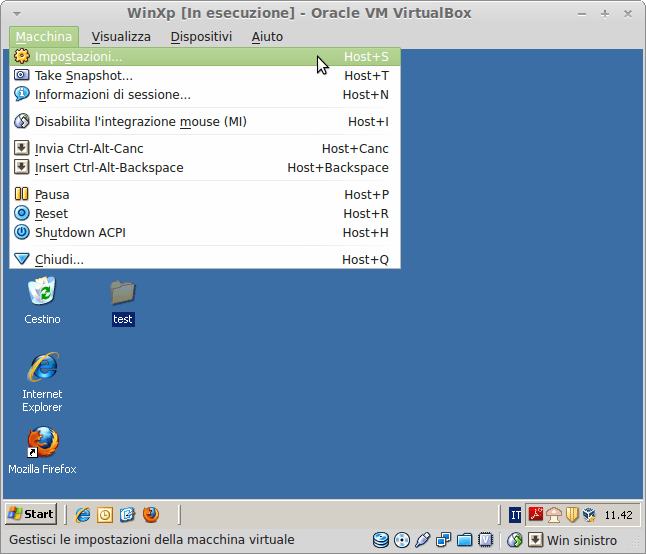This screenshot has width=646, height=554.
Task: Click Outlook Express quick launch icon
Action: point(128,515)
